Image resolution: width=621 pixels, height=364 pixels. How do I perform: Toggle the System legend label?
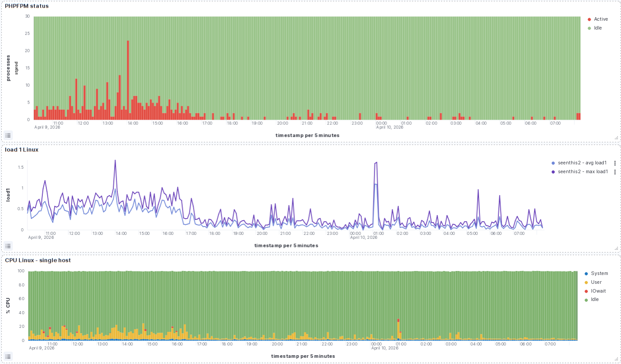pos(599,274)
